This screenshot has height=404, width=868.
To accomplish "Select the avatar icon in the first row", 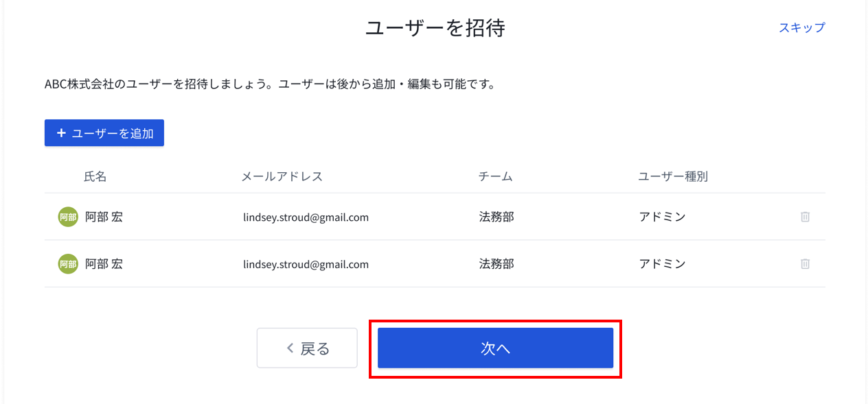I will click(68, 217).
